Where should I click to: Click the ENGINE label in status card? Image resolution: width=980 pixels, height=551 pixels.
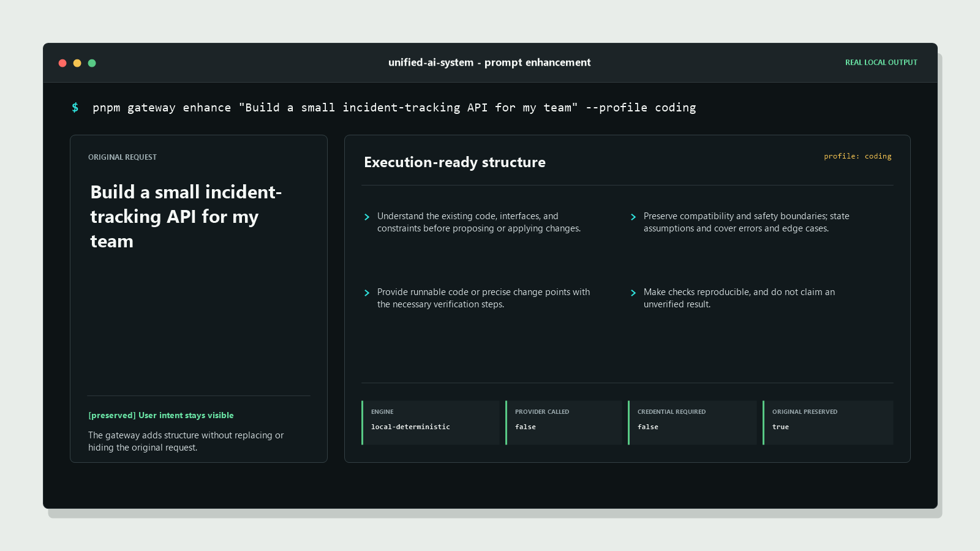coord(382,412)
